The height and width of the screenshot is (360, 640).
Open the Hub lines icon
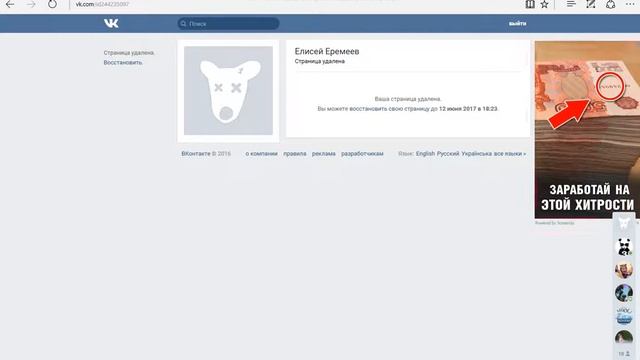(x=571, y=4)
